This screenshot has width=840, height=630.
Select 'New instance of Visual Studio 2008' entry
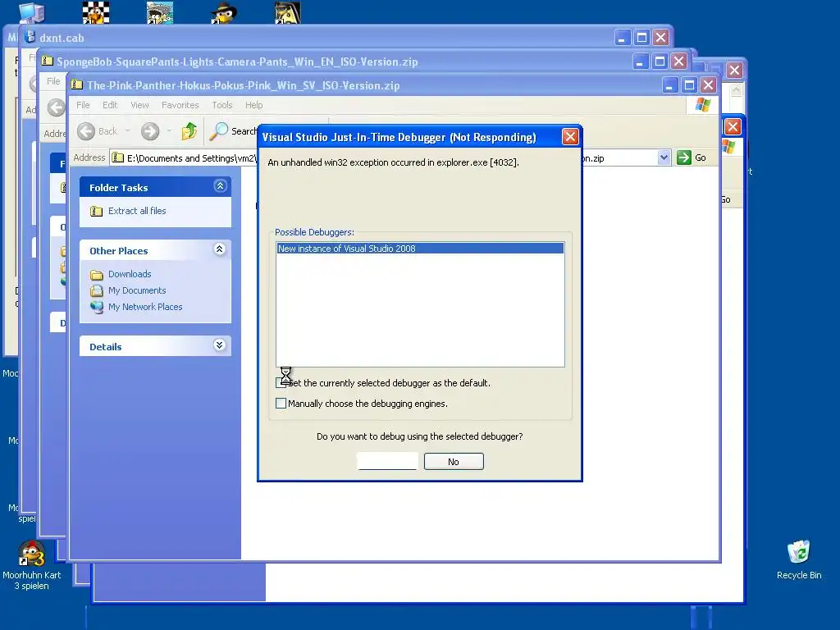tap(420, 249)
